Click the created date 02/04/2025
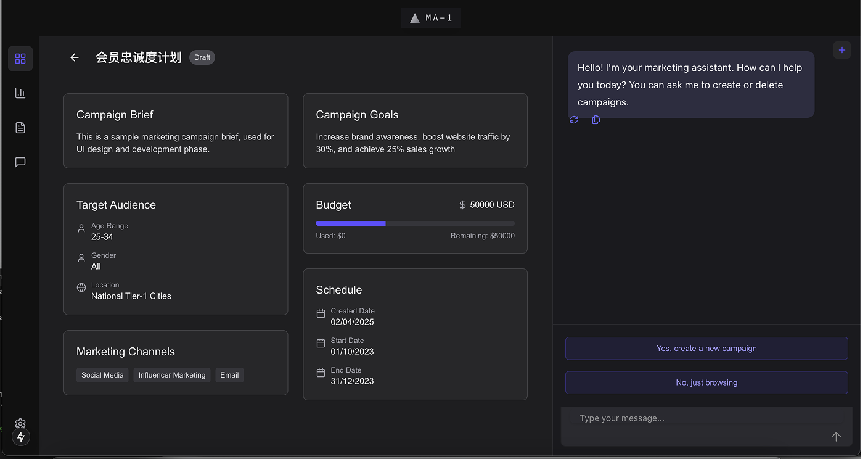The width and height of the screenshot is (868, 459). 352,322
